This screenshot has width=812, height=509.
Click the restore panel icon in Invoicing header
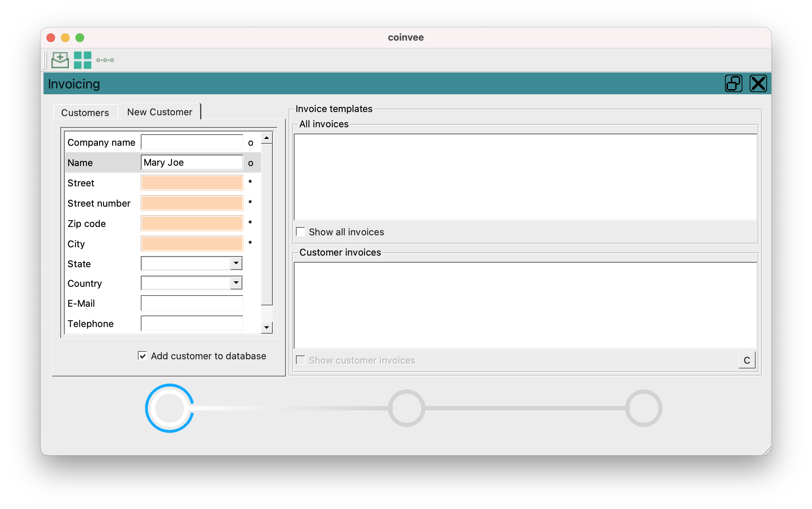coord(733,84)
